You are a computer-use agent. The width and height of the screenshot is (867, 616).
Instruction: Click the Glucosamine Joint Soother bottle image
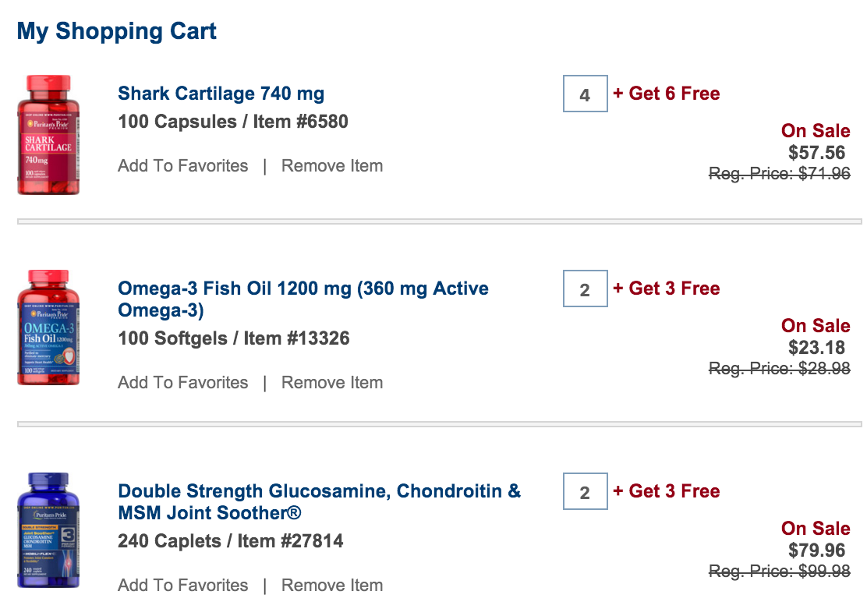[48, 530]
